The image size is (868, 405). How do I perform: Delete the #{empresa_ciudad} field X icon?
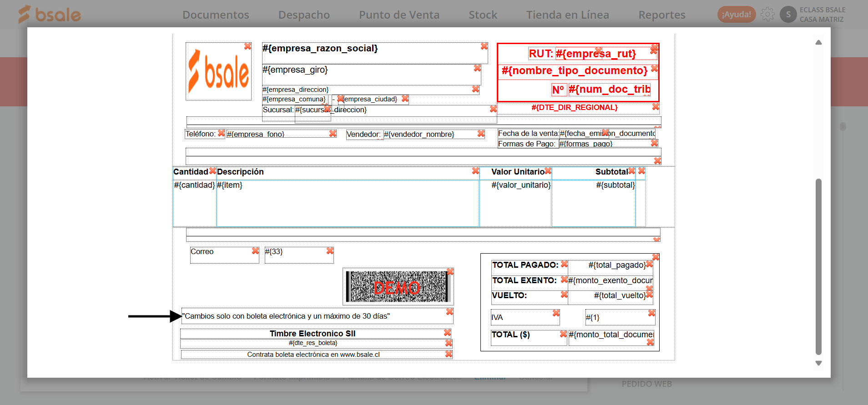pyautogui.click(x=405, y=99)
